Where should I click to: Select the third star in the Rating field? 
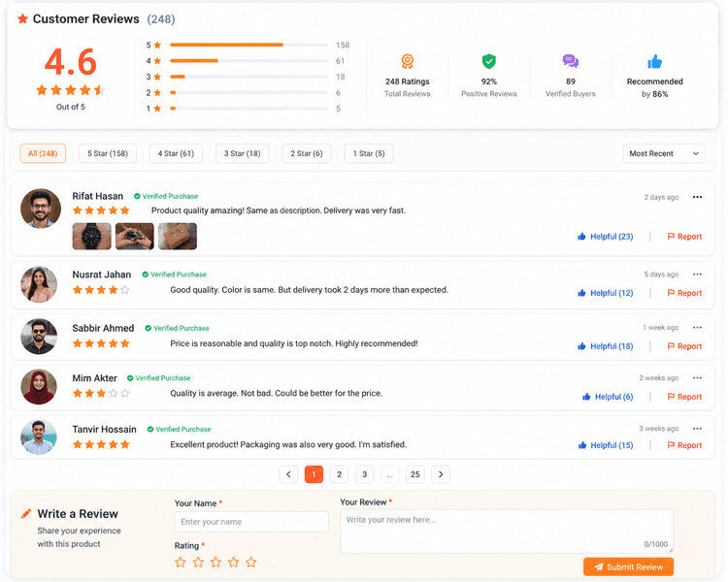point(215,562)
